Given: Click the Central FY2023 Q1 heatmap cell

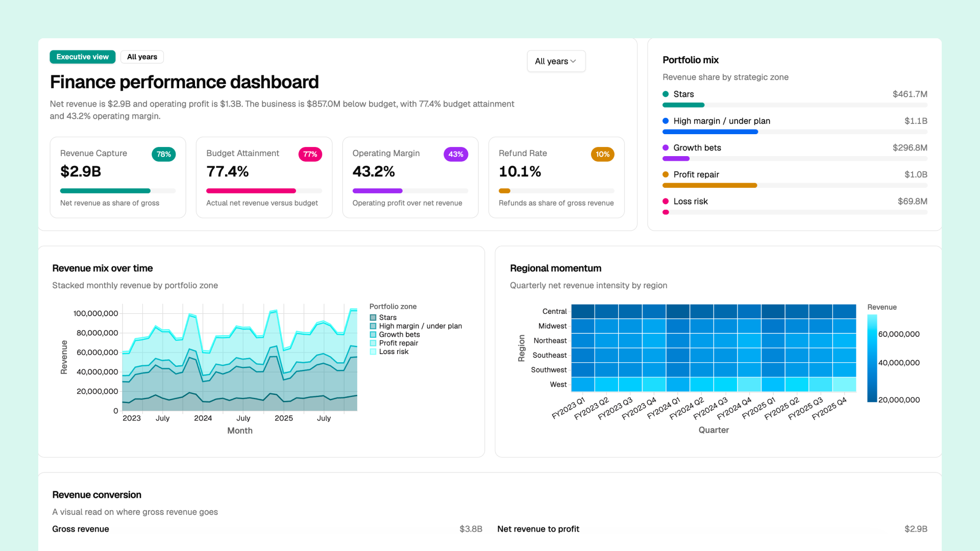Looking at the screenshot, I should 583,311.
